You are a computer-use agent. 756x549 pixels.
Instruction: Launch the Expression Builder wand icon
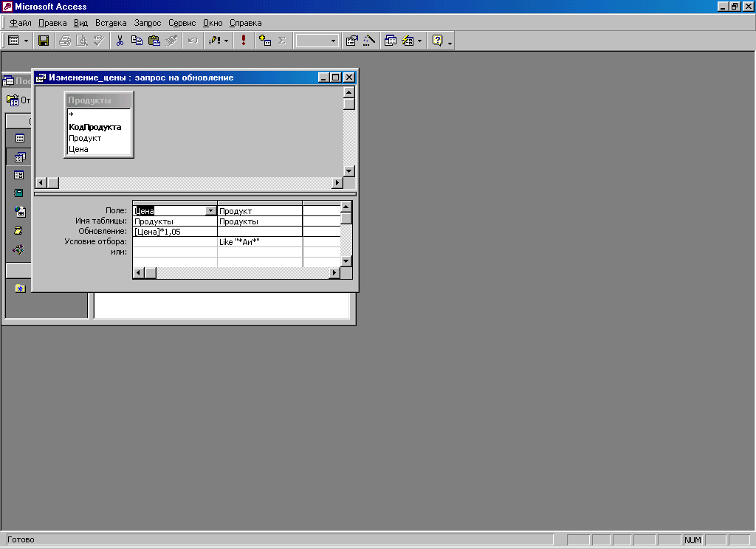tap(369, 41)
